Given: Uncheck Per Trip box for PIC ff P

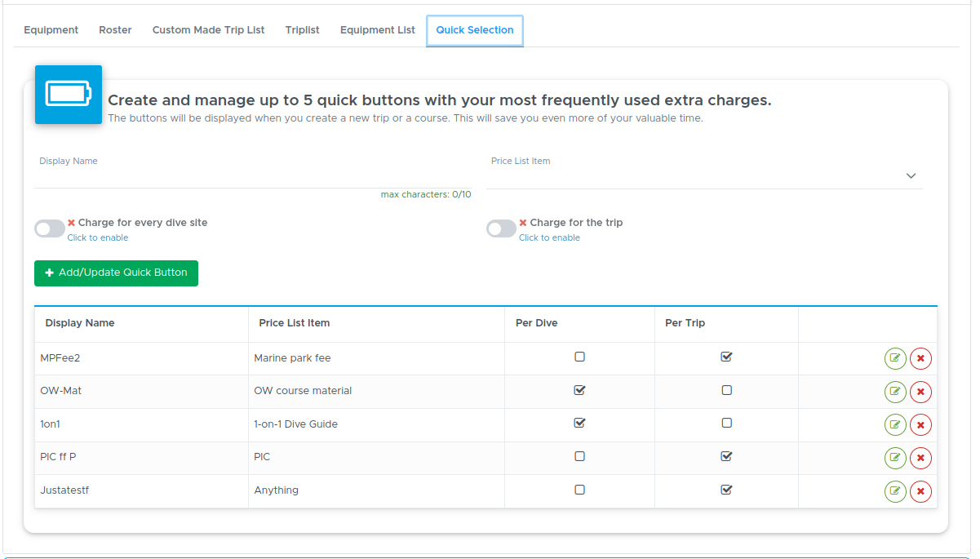Looking at the screenshot, I should click(x=726, y=456).
